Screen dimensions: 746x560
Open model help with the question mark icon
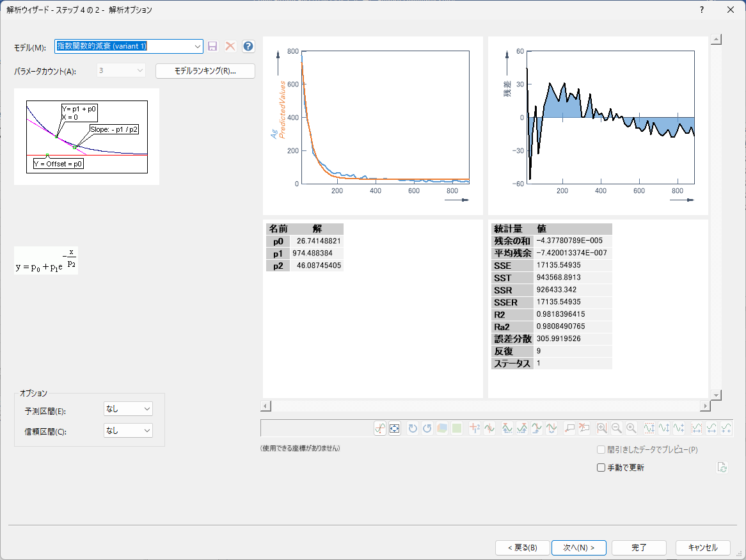[248, 46]
